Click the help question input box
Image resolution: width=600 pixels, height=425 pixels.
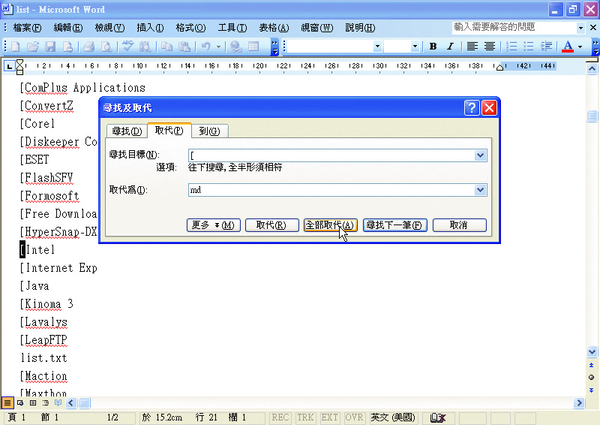[514, 28]
